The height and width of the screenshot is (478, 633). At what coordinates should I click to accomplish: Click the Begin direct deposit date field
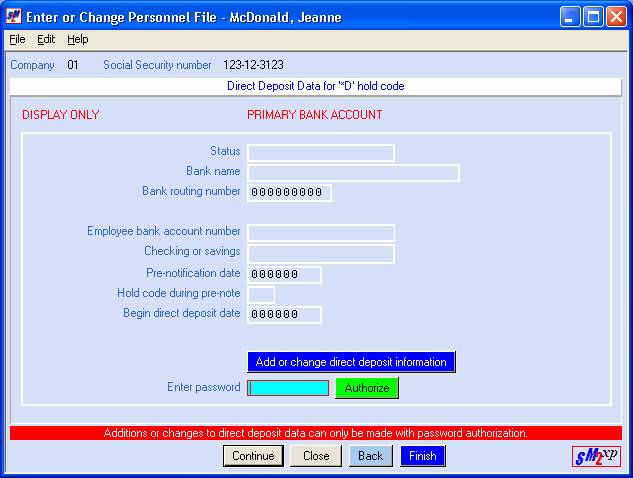[284, 314]
